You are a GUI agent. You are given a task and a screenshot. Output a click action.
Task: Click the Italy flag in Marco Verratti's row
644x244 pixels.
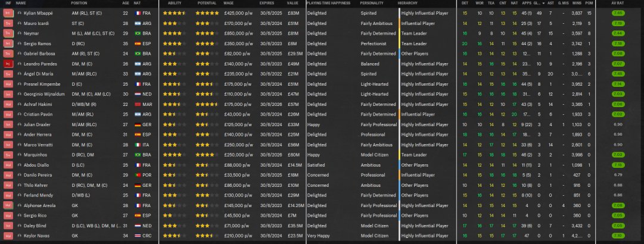(x=138, y=145)
